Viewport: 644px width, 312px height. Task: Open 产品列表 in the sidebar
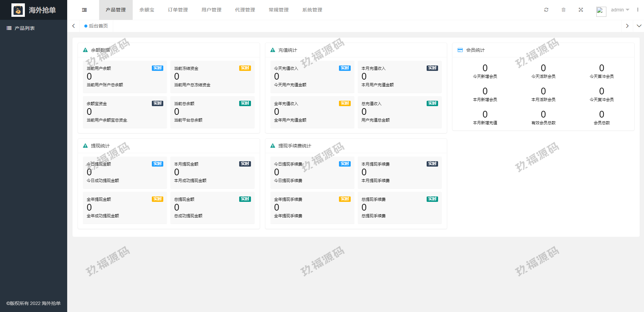pyautogui.click(x=25, y=28)
